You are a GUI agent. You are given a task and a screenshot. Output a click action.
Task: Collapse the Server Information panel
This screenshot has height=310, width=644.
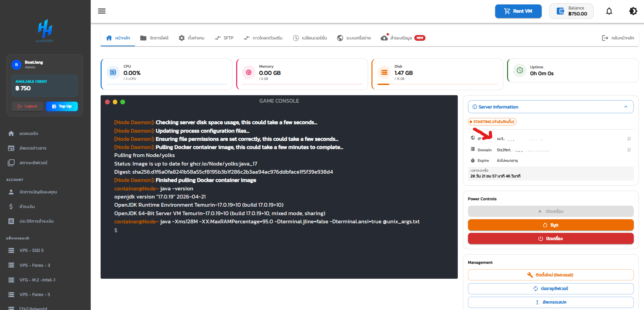click(x=551, y=107)
